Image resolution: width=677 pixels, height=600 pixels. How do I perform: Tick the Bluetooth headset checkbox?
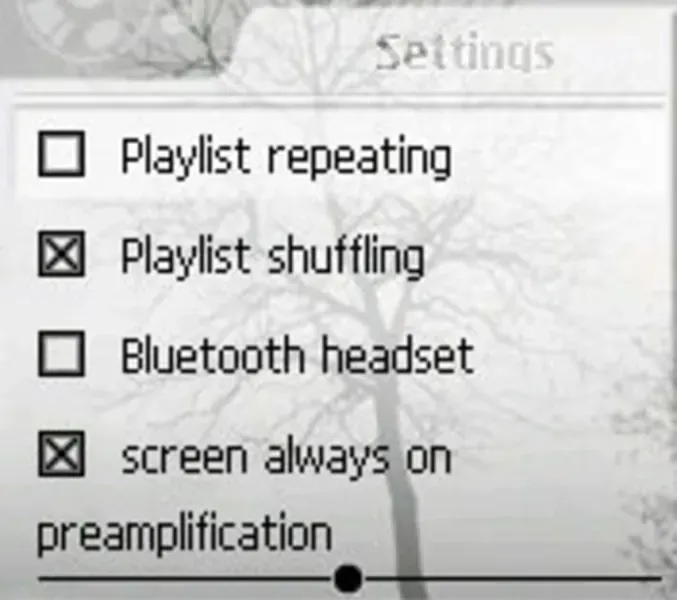tap(61, 354)
